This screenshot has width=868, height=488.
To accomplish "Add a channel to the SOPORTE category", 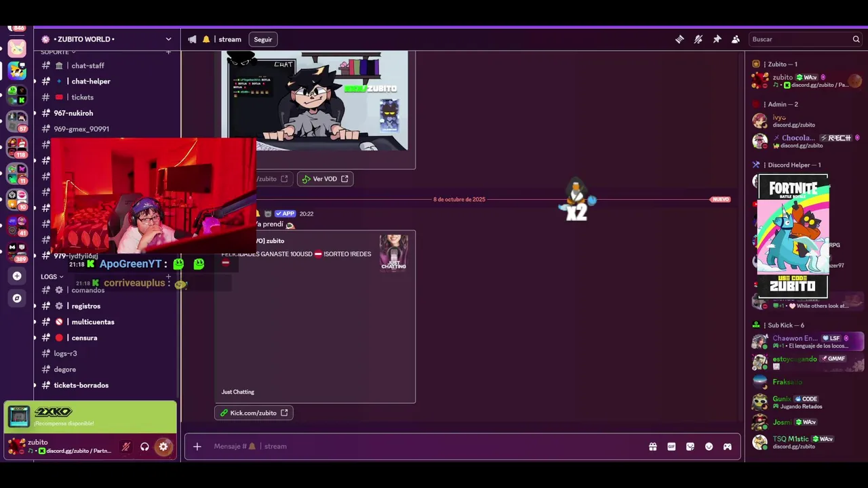I will coord(168,52).
